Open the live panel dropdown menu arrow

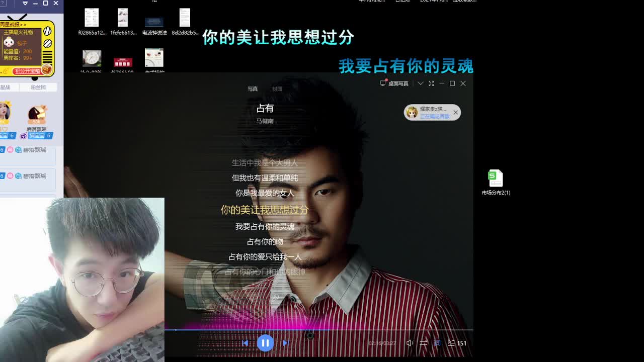click(x=25, y=4)
